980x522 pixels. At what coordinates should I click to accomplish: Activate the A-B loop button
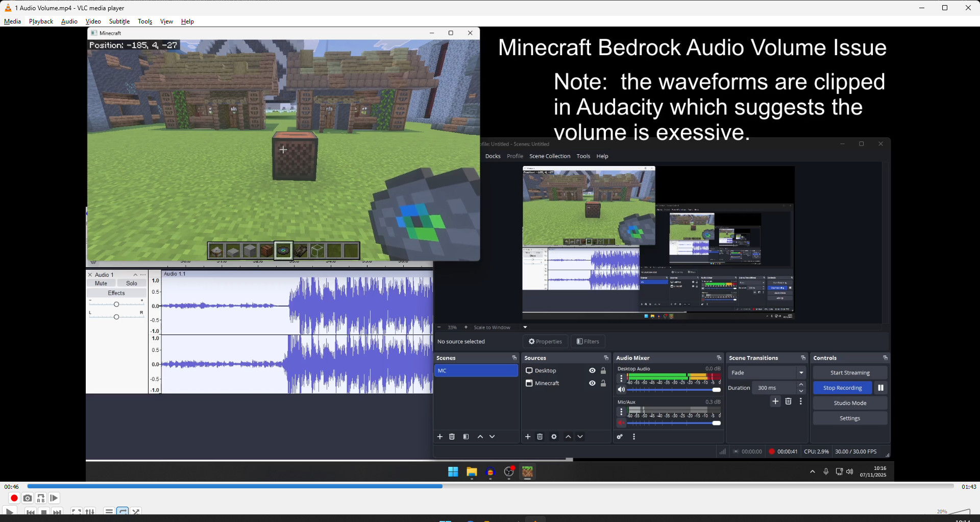pos(41,498)
